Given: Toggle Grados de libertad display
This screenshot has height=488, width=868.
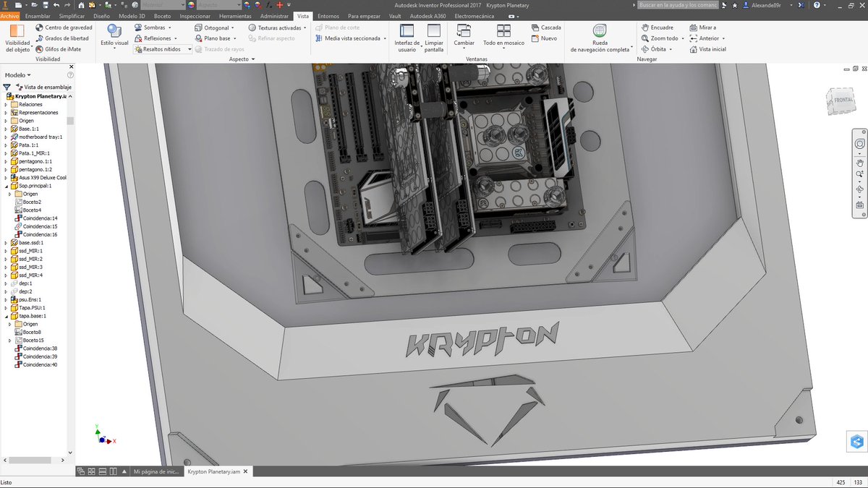Looking at the screenshot, I should [x=61, y=38].
